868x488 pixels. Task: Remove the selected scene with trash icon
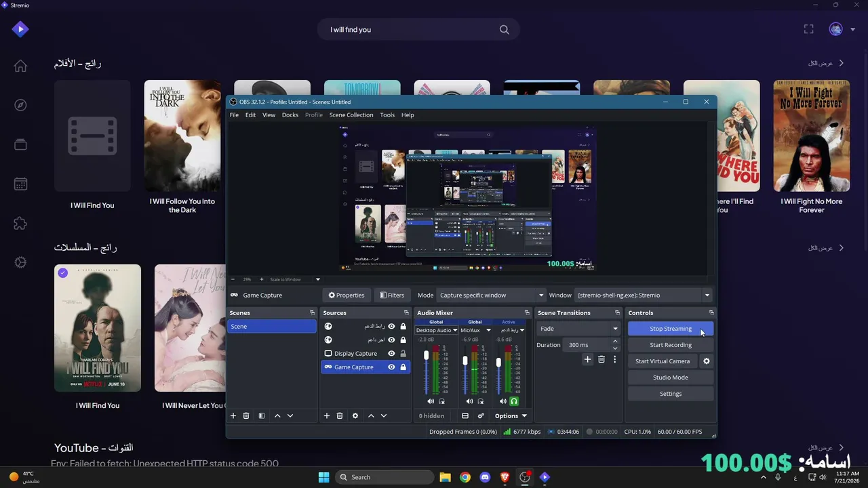click(246, 415)
